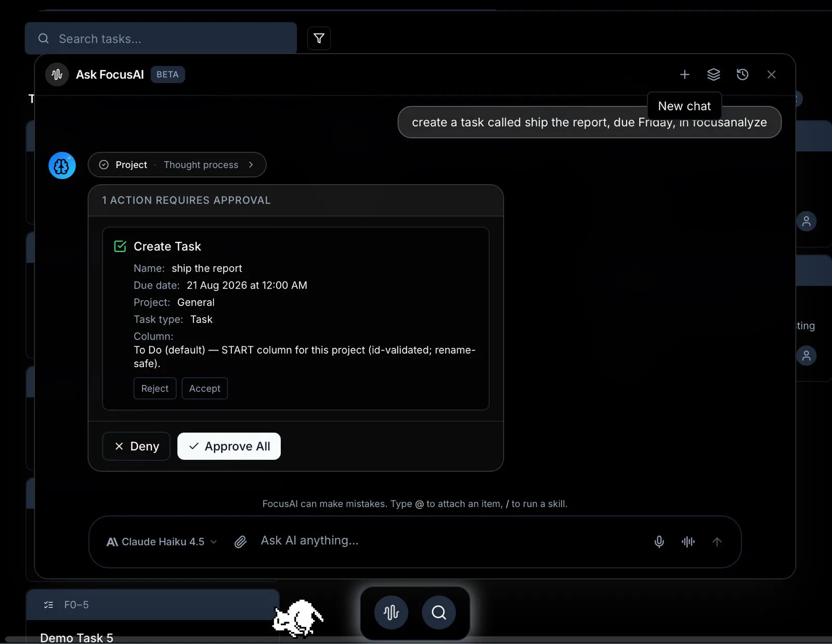Click the Project label in thought process pill
832x644 pixels.
pyautogui.click(x=132, y=165)
